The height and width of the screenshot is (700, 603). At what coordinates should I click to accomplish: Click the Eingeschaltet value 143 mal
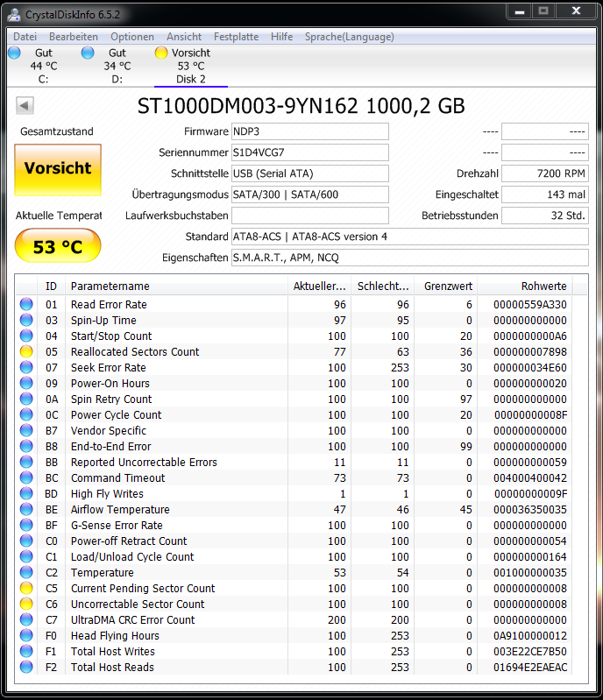545,194
